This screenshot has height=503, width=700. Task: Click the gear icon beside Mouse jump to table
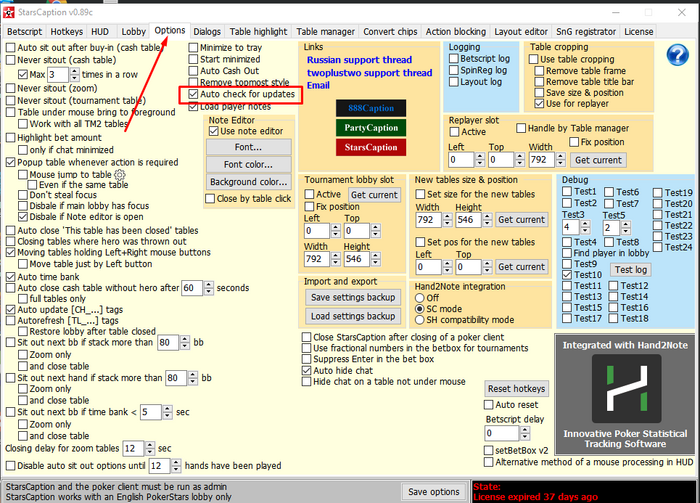coord(119,173)
